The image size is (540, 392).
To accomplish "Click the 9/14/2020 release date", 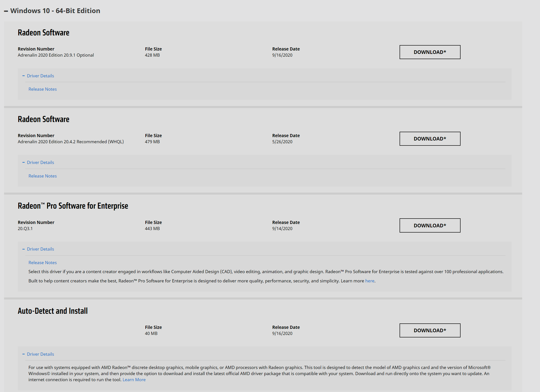I will tap(282, 228).
